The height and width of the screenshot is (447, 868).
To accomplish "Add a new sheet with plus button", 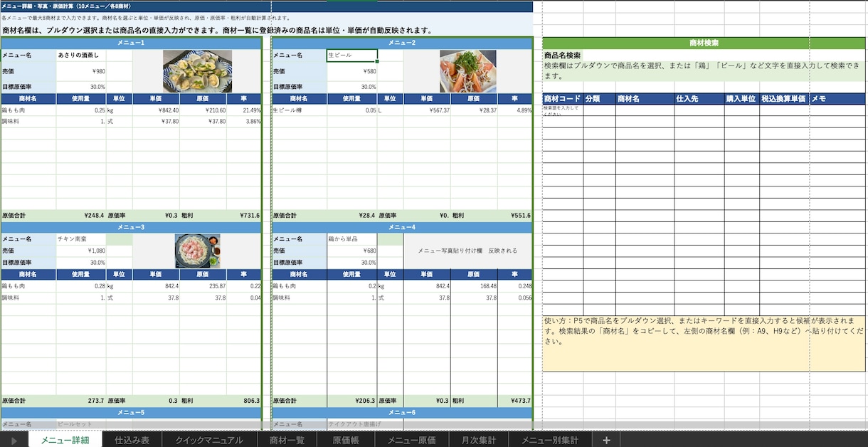I will [606, 441].
